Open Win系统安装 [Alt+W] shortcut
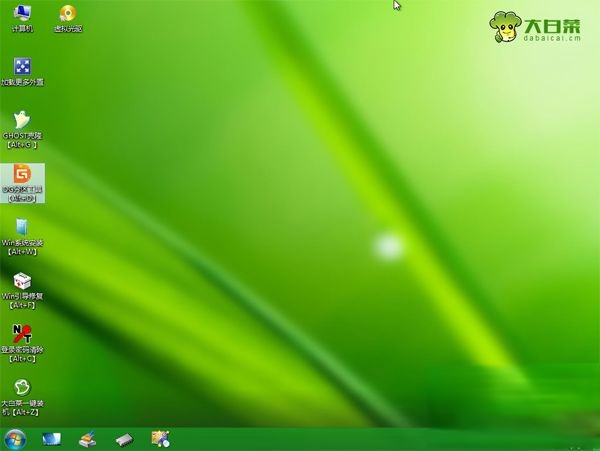 (x=22, y=236)
